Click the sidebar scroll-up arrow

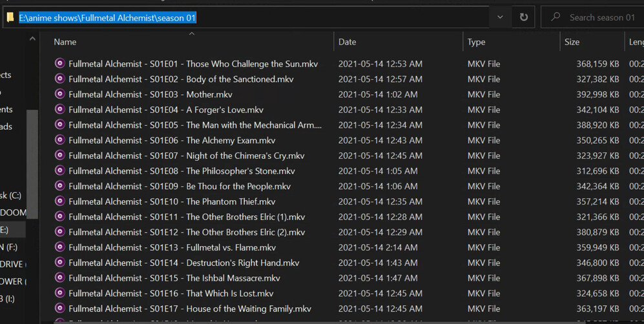click(x=32, y=39)
